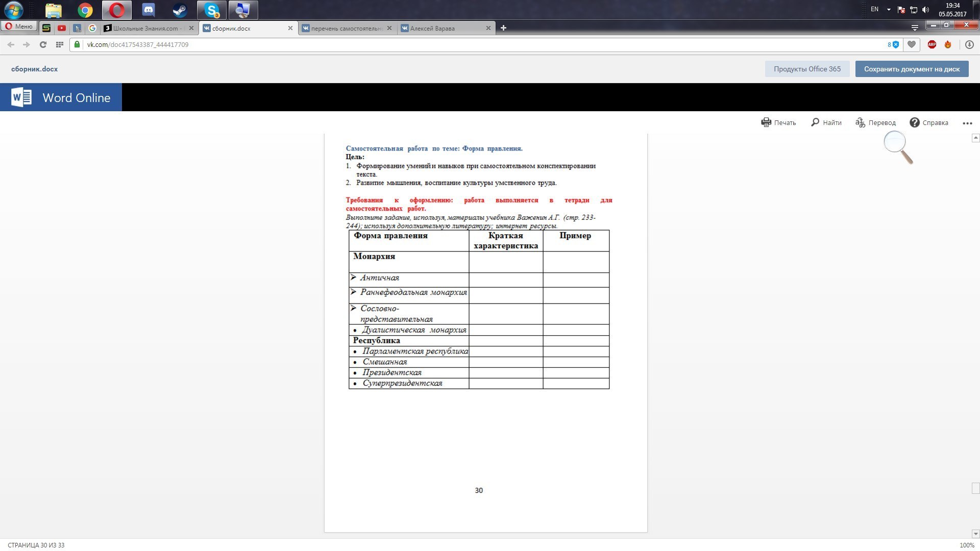
Task: Switch to the pinned blue building icon tab
Action: coord(77,28)
